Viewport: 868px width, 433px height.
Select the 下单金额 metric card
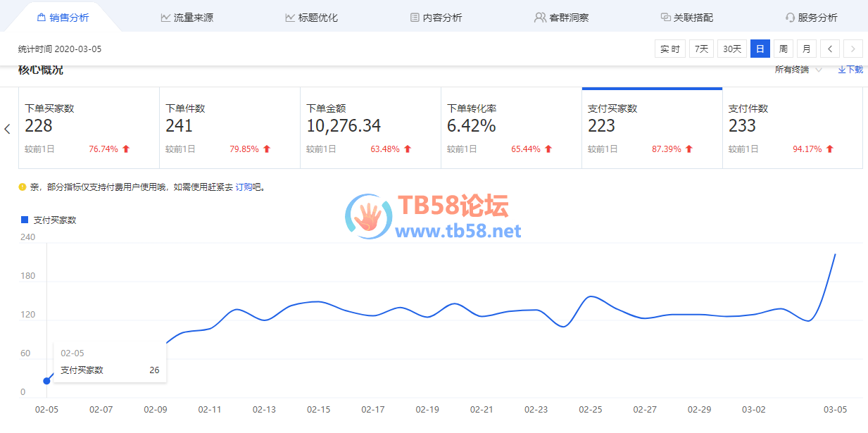click(x=370, y=128)
